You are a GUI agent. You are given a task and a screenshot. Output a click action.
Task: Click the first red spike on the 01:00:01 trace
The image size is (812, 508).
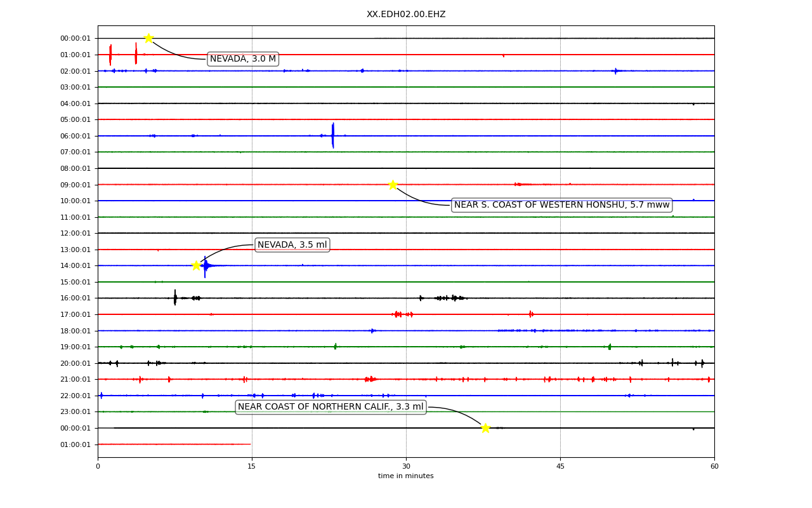pyautogui.click(x=110, y=55)
